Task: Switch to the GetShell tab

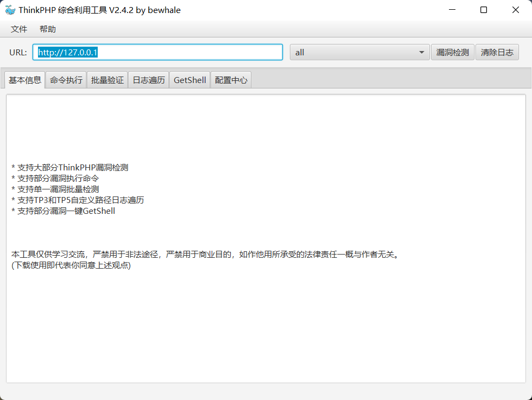Action: point(189,80)
